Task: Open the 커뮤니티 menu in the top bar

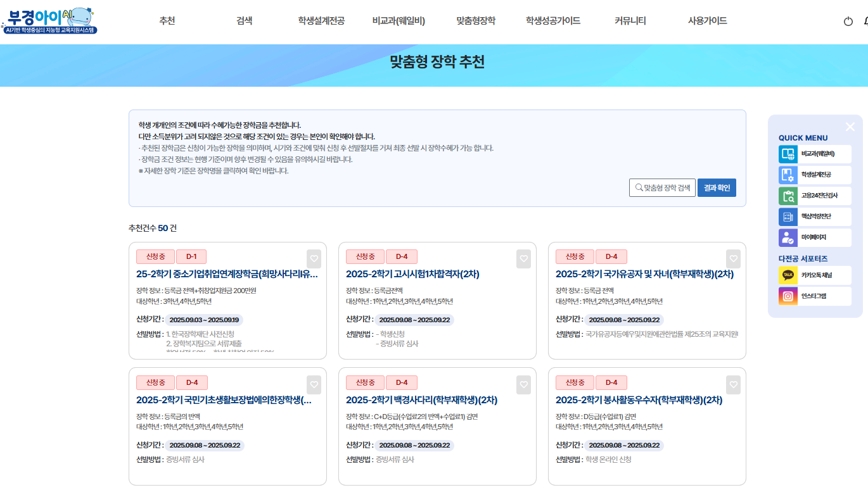Action: [630, 21]
